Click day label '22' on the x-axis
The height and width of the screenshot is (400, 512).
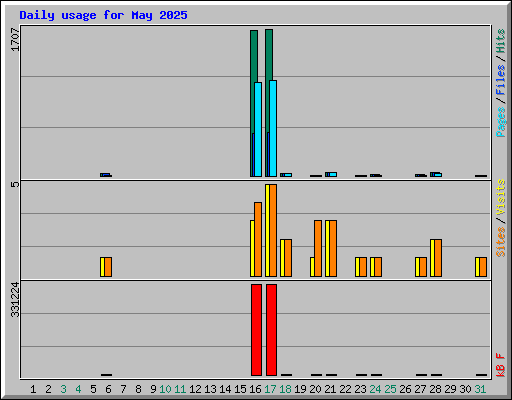(345, 389)
